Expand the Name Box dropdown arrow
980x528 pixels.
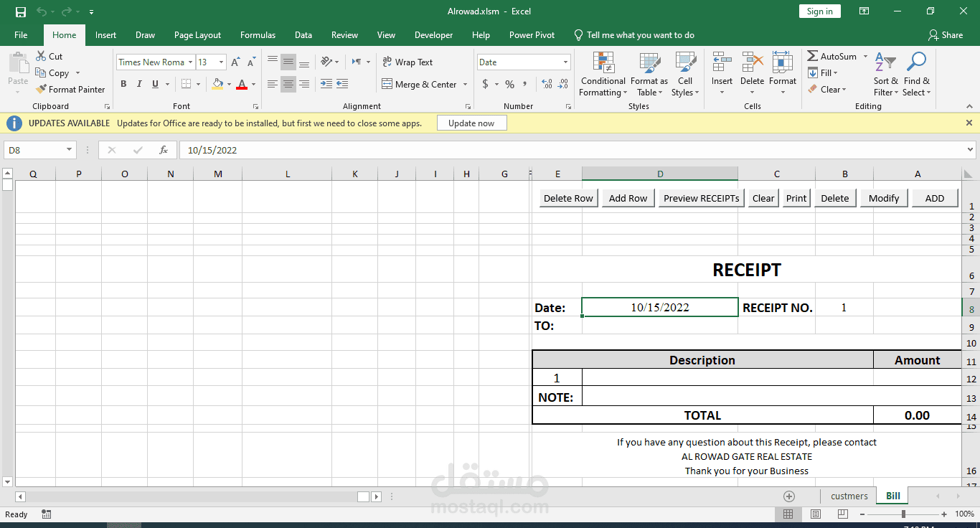[x=70, y=150]
